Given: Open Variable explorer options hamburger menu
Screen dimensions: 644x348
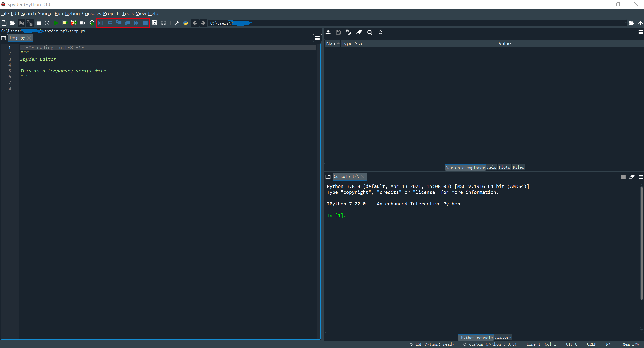Looking at the screenshot, I should 640,32.
